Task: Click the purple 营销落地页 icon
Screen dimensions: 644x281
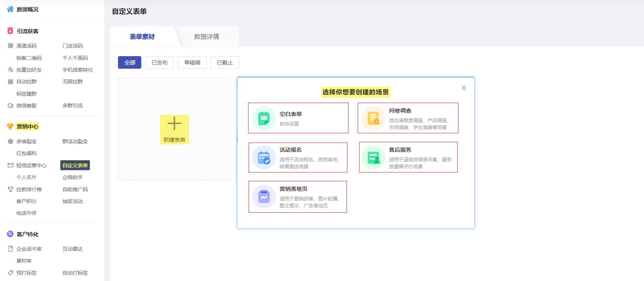Action: click(264, 196)
